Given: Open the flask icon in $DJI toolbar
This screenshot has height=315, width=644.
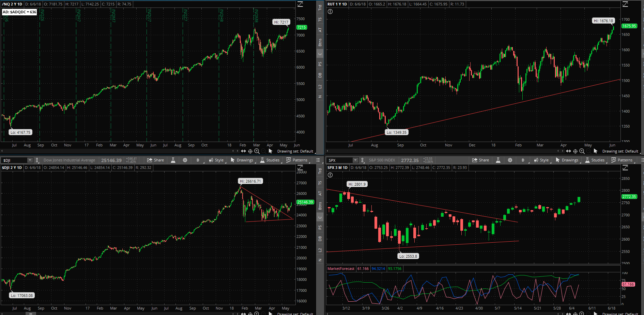Looking at the screenshot, I should (x=173, y=160).
